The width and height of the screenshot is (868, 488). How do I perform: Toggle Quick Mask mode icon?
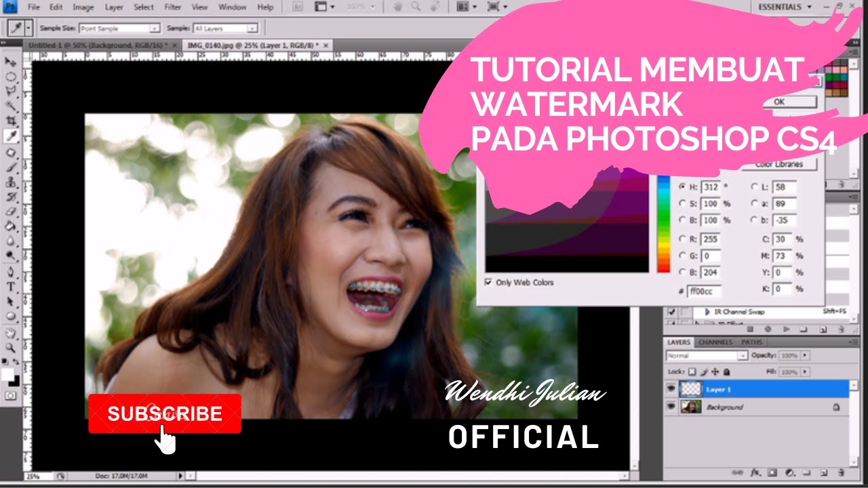coord(11,395)
